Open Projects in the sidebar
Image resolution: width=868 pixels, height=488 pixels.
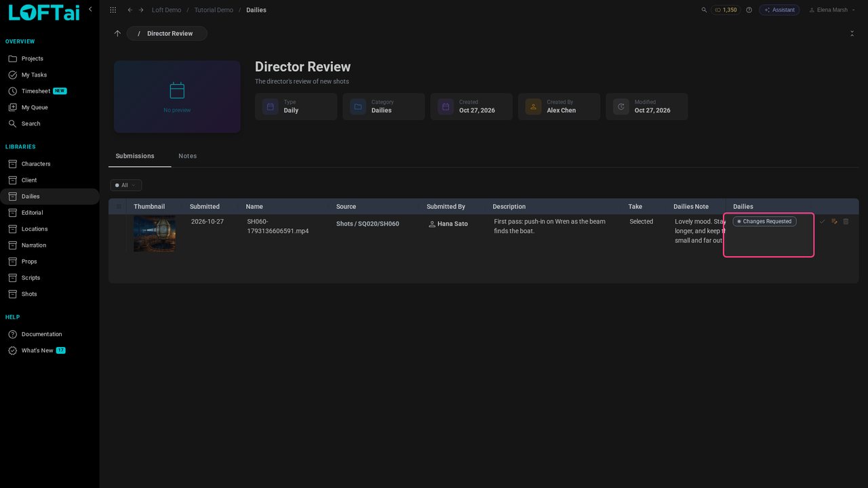(x=50, y=59)
